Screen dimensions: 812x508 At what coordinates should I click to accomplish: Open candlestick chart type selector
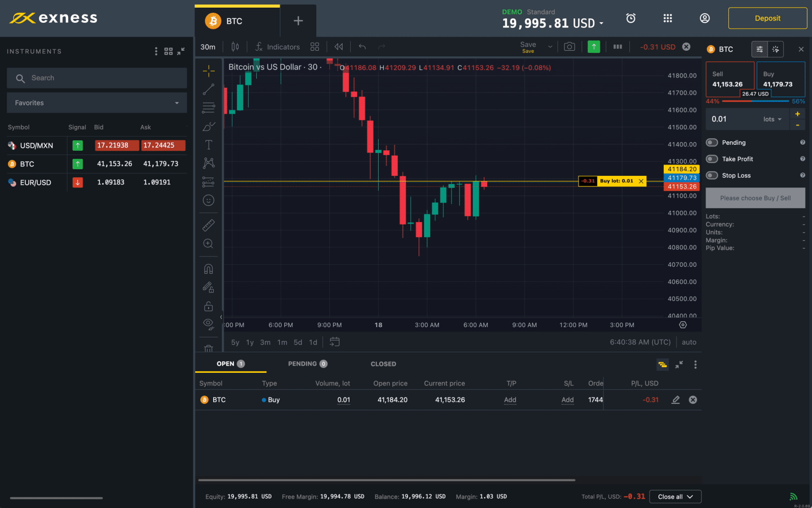(235, 47)
